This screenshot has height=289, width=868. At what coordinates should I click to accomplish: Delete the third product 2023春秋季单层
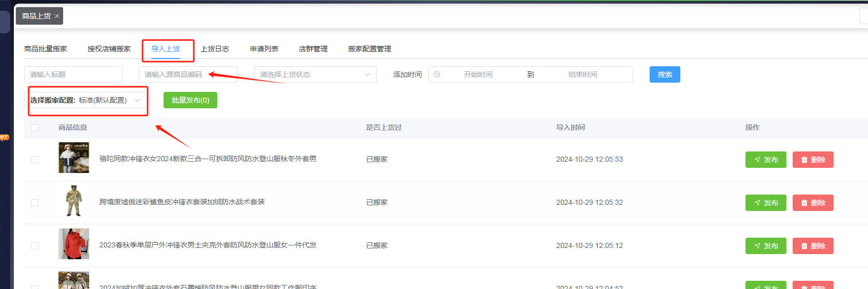(813, 246)
